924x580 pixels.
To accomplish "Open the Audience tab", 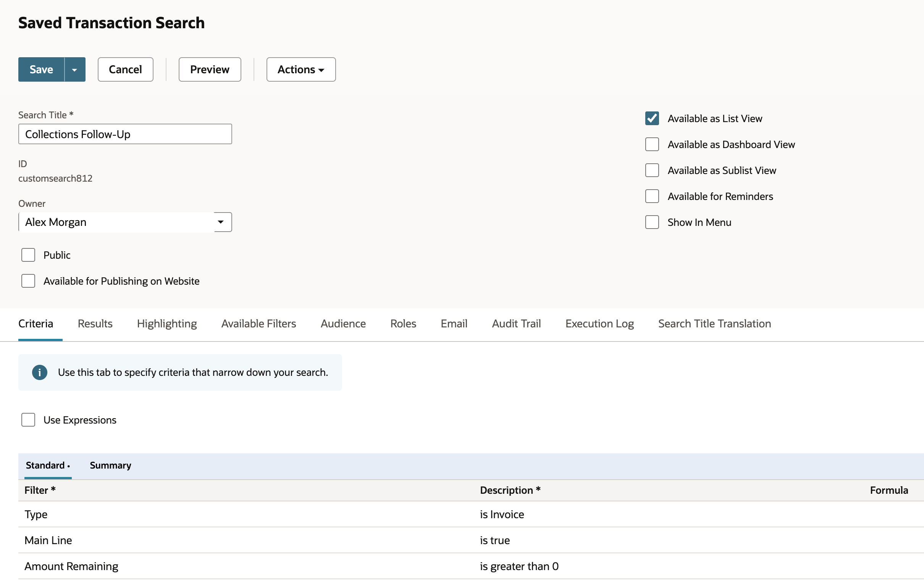I will 343,324.
